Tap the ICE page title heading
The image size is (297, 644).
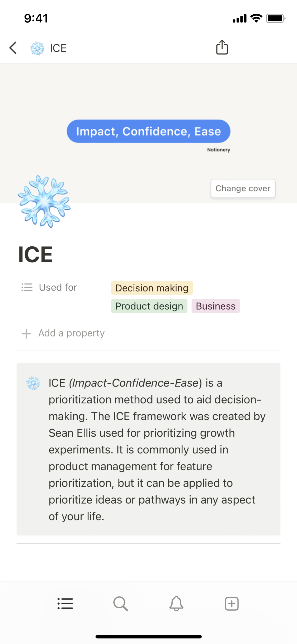click(x=35, y=254)
